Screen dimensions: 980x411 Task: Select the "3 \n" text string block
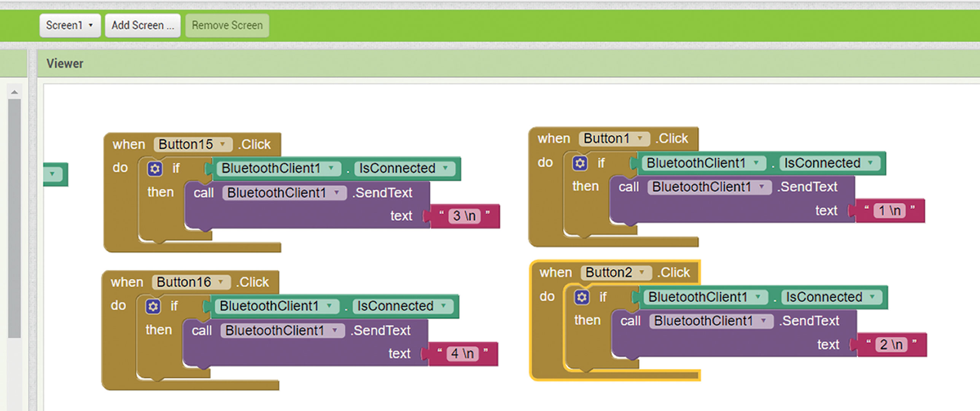click(464, 216)
